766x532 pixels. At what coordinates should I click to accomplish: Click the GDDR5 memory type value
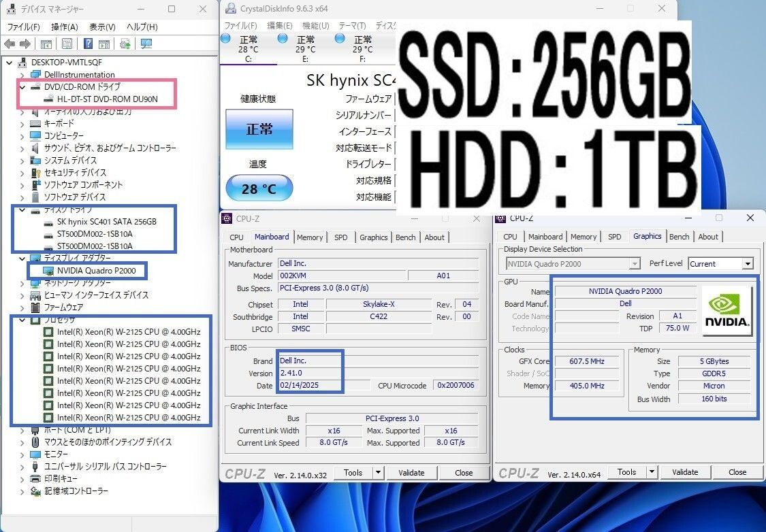tap(714, 373)
